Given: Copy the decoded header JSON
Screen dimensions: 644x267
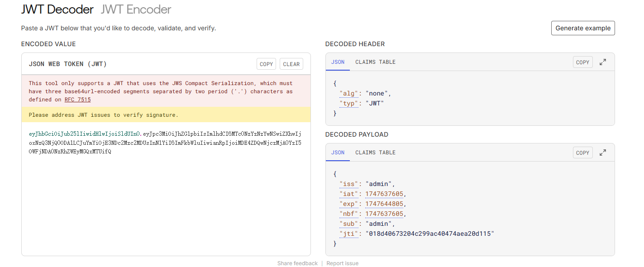Looking at the screenshot, I should pos(582,62).
